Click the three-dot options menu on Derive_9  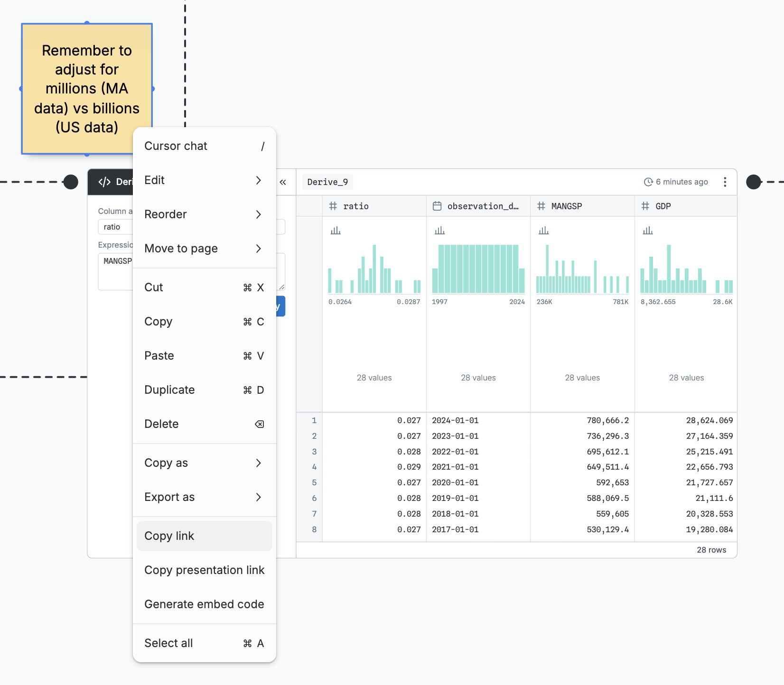point(725,182)
